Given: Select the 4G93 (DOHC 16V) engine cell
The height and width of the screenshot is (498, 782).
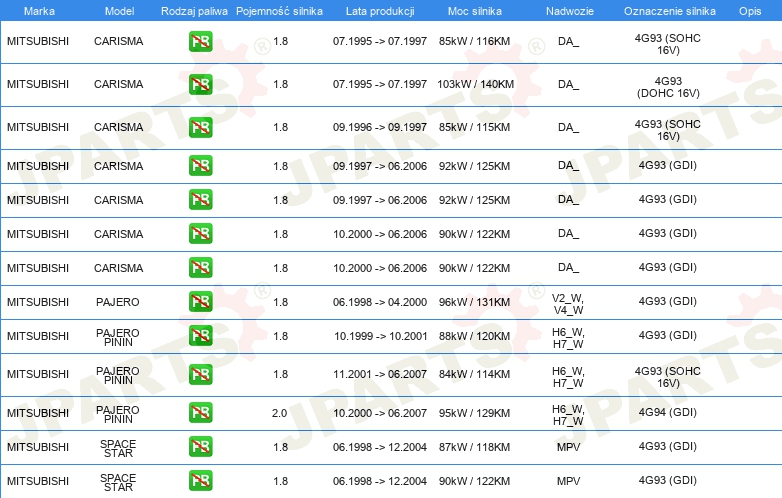Looking at the screenshot, I should point(668,85).
